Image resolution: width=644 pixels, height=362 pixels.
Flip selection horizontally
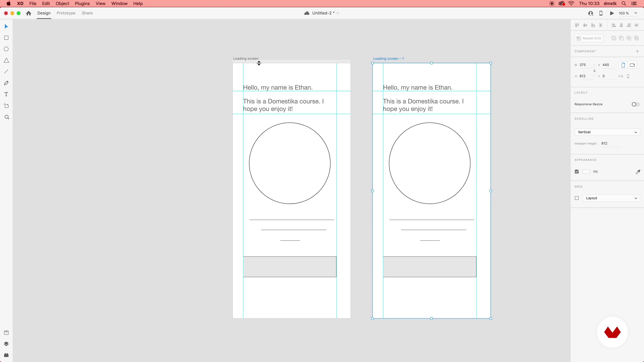(621, 76)
